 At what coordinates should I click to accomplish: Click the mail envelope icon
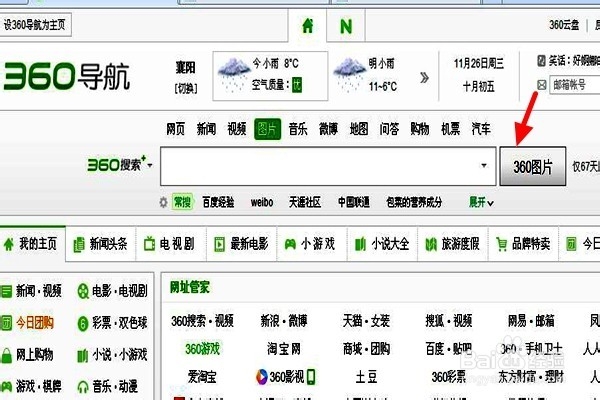click(541, 85)
